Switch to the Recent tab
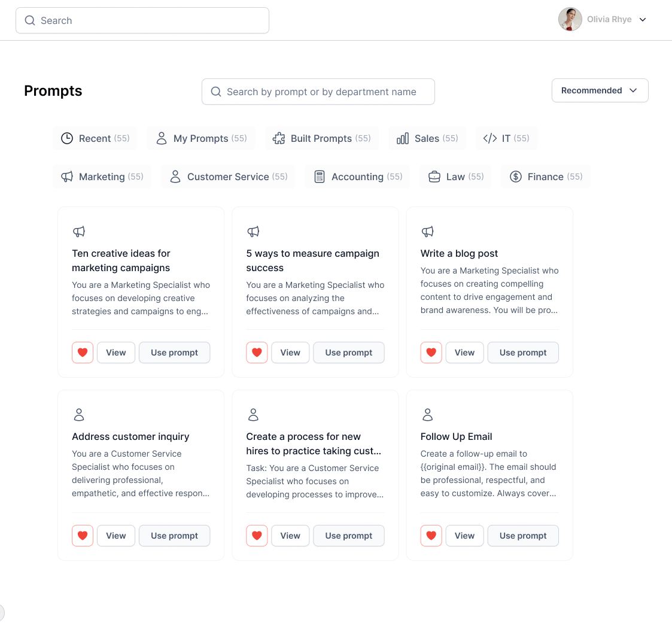Image resolution: width=672 pixels, height=638 pixels. pyautogui.click(x=95, y=138)
